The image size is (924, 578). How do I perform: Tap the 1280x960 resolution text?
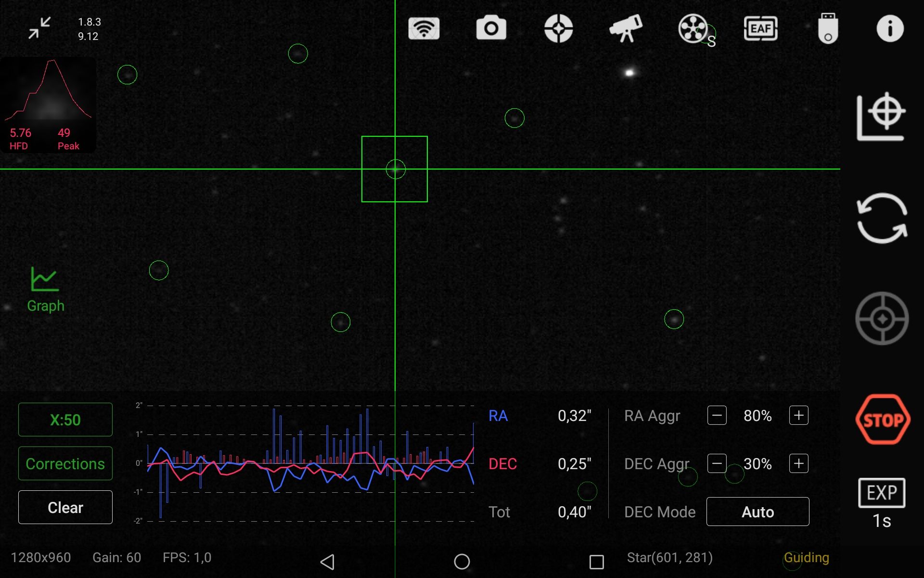click(41, 557)
